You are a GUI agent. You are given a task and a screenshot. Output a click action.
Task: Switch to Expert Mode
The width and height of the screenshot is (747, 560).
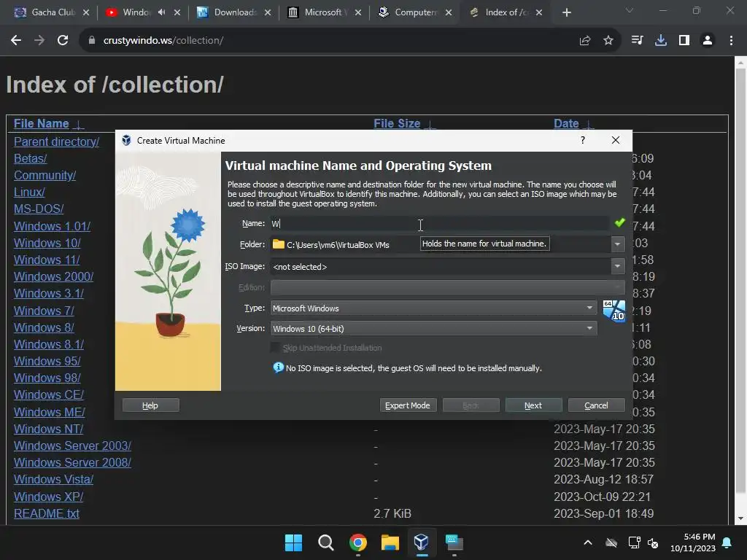[408, 405]
